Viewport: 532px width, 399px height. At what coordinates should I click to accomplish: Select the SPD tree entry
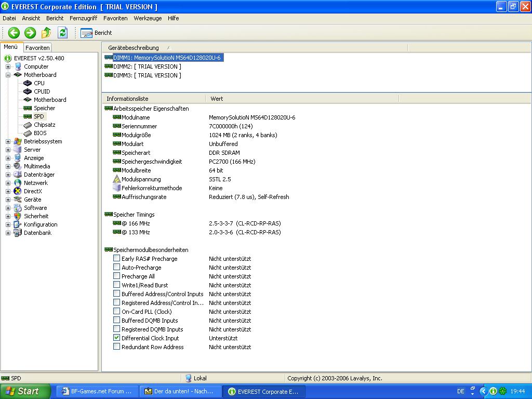click(38, 116)
